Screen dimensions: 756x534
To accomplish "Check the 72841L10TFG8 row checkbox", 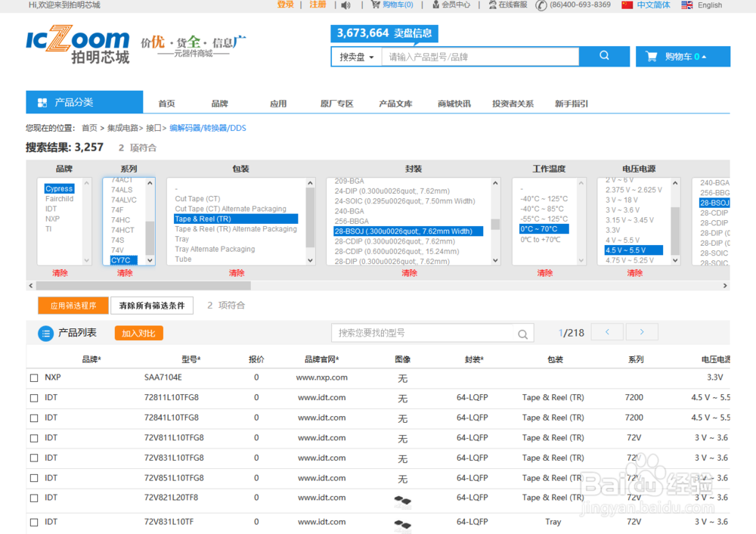I will pyautogui.click(x=34, y=418).
